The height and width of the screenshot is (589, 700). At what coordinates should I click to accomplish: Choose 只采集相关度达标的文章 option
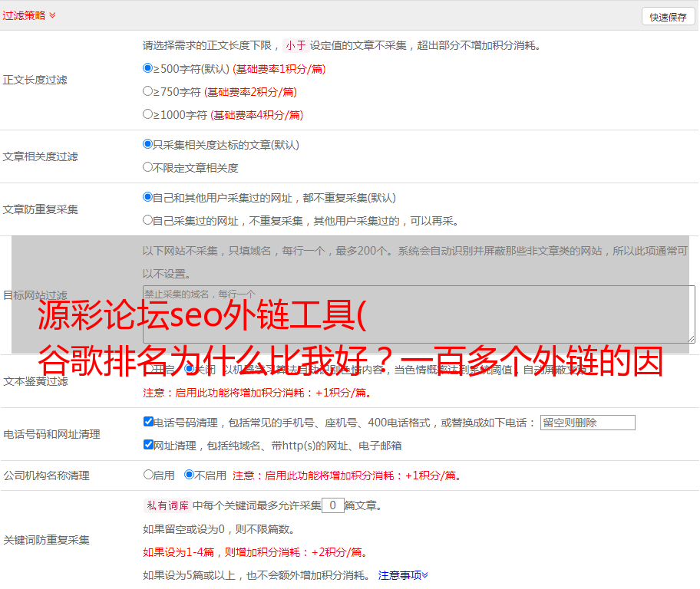[x=148, y=144]
